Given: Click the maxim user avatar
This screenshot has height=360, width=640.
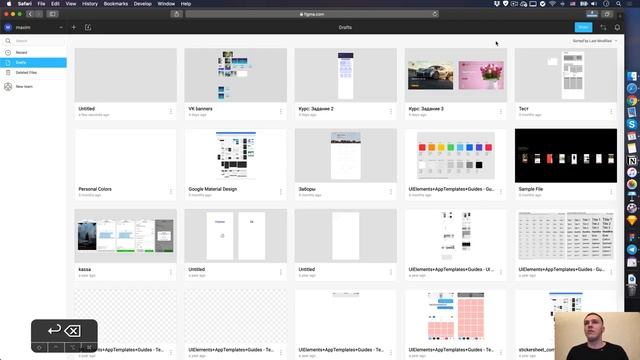Looking at the screenshot, I should tap(8, 27).
